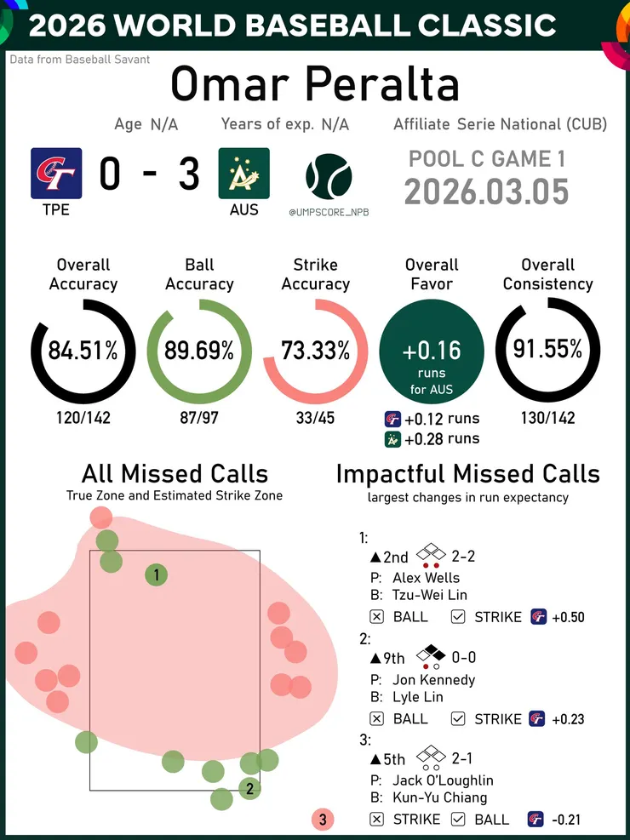Click the Umpscore baseball logo
Image resolution: width=630 pixels, height=840 pixels.
[329, 177]
